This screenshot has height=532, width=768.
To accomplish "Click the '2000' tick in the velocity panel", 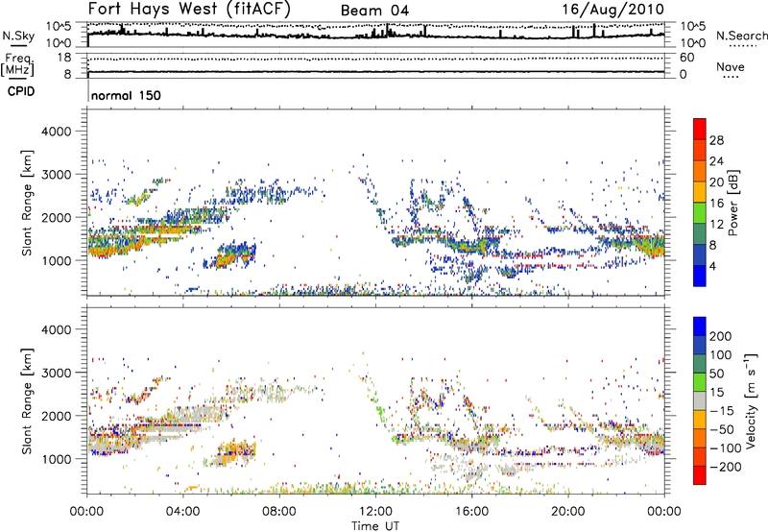I will tap(57, 416).
